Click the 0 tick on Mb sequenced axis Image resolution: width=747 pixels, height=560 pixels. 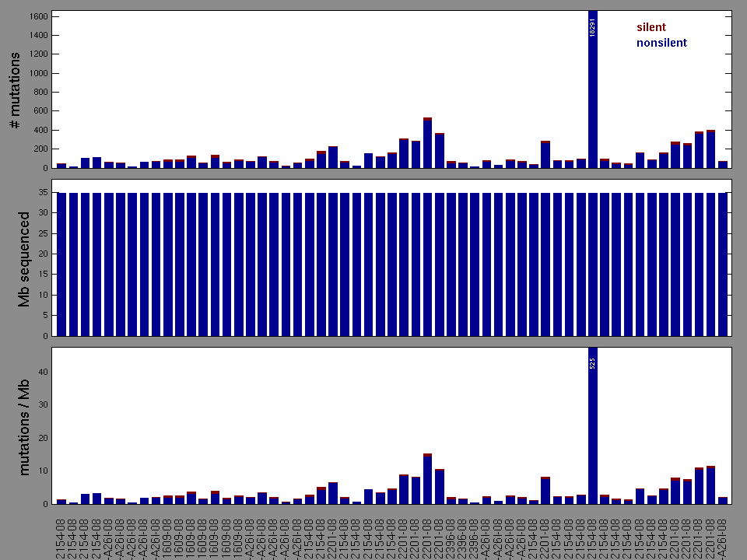(x=45, y=336)
